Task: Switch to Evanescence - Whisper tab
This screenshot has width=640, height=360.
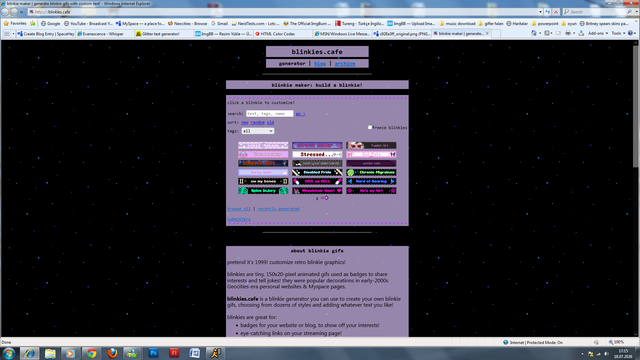Action: tap(105, 34)
